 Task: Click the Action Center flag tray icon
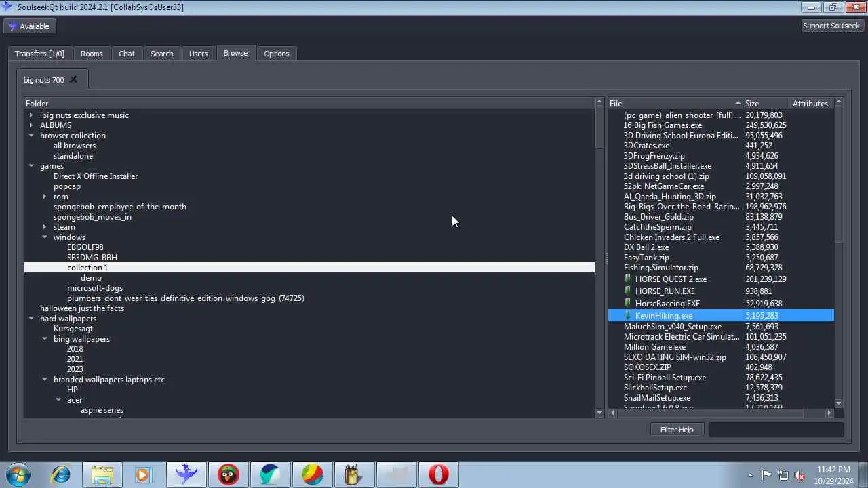[x=767, y=475]
